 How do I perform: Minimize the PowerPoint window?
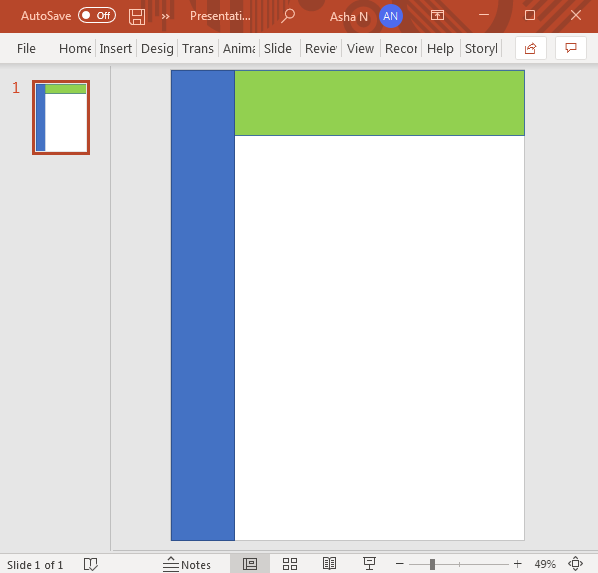pyautogui.click(x=484, y=15)
